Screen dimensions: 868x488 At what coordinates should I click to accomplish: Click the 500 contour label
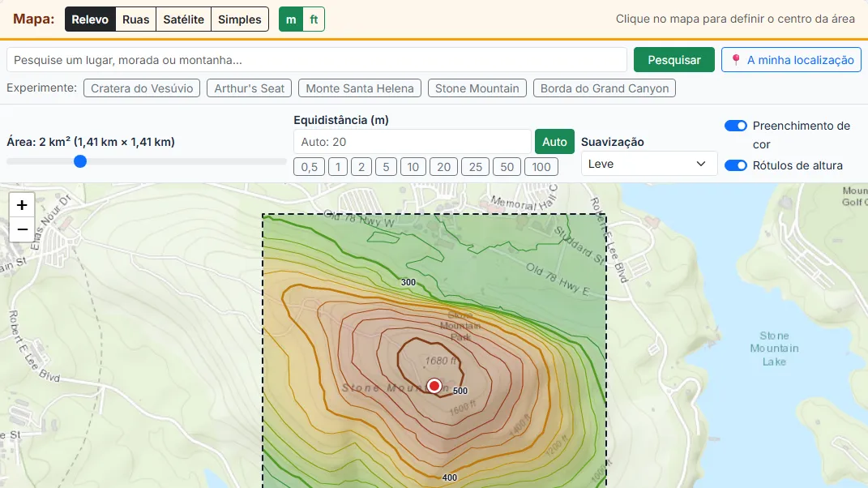coord(460,391)
